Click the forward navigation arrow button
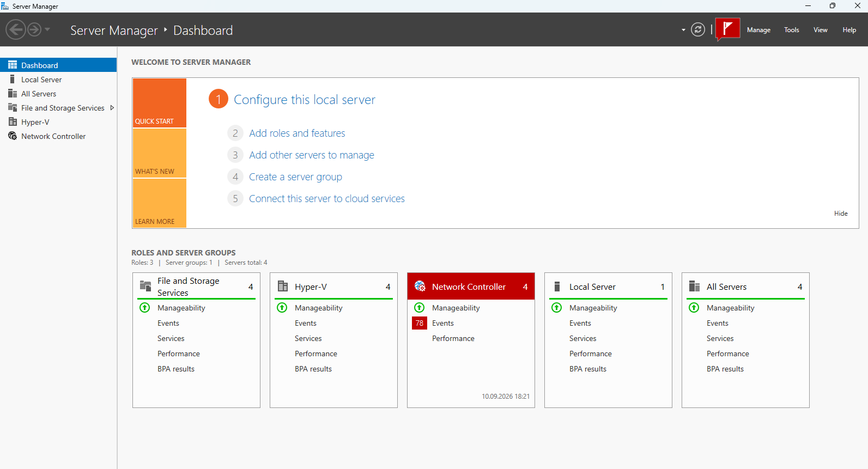The height and width of the screenshot is (469, 868). click(34, 29)
